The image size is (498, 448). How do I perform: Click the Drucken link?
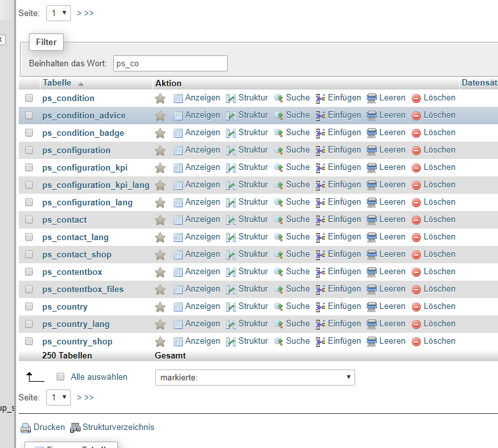click(x=49, y=427)
